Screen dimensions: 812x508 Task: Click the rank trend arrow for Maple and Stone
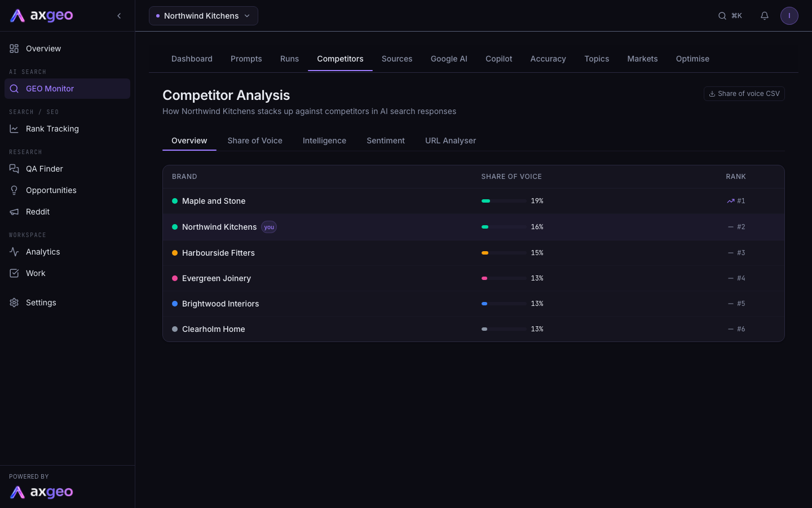[x=731, y=201]
